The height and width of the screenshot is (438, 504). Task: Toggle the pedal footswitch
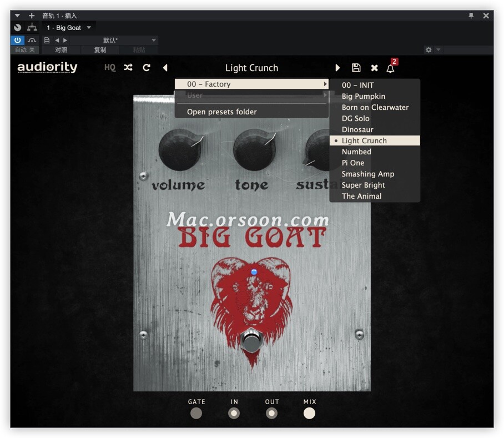[251, 341]
